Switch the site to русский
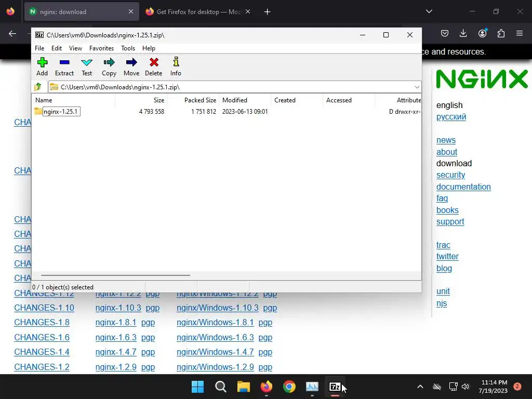 pos(451,117)
